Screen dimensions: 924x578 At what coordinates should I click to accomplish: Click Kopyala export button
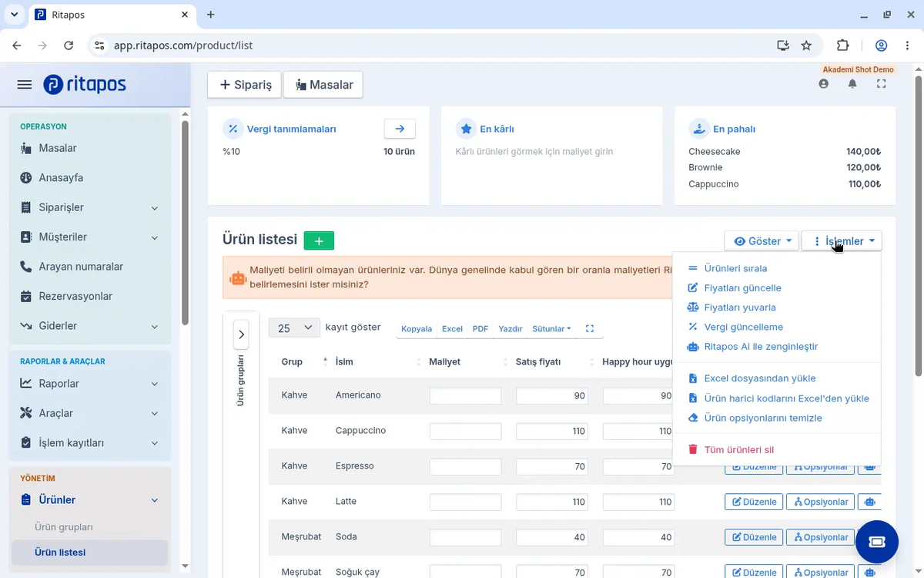coord(417,328)
